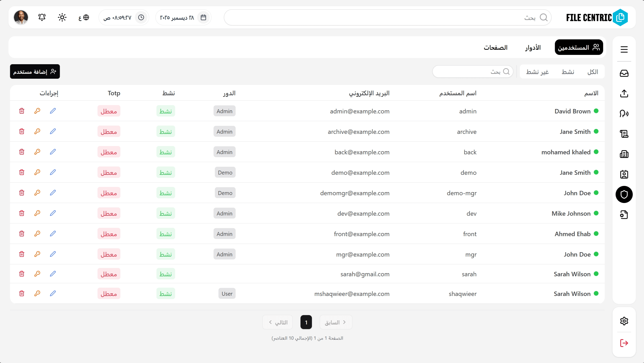Toggle نشط status for shaqwieer user

(x=166, y=293)
